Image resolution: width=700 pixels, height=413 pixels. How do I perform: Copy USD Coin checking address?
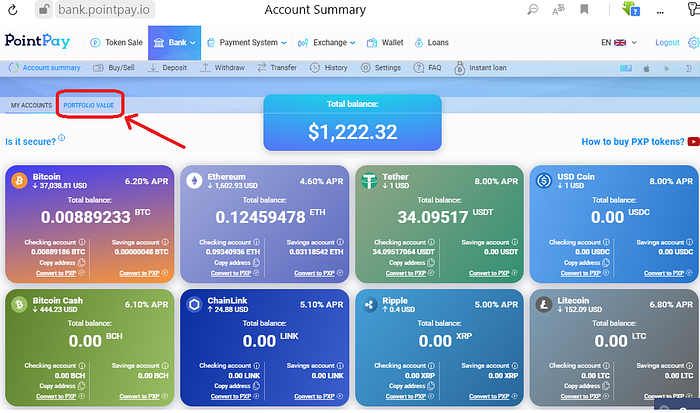click(587, 263)
